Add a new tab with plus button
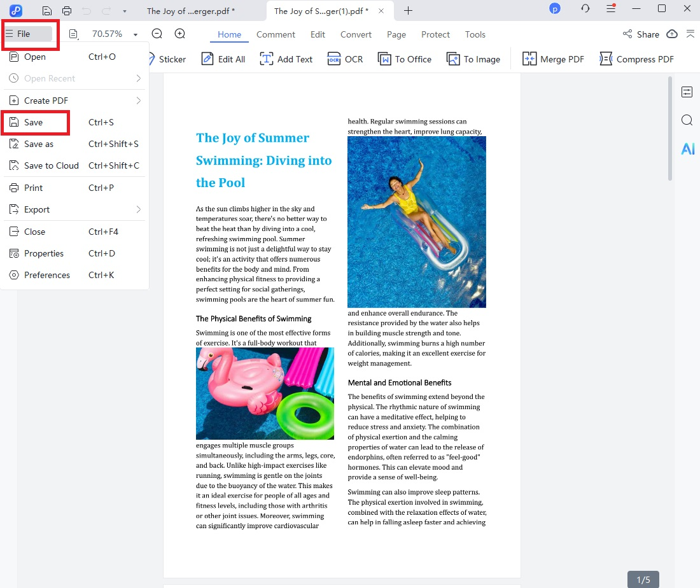700x588 pixels. coord(409,11)
